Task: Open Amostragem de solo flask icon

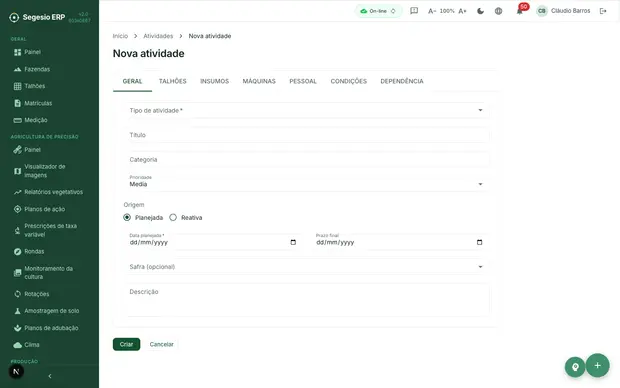Action: click(x=17, y=311)
